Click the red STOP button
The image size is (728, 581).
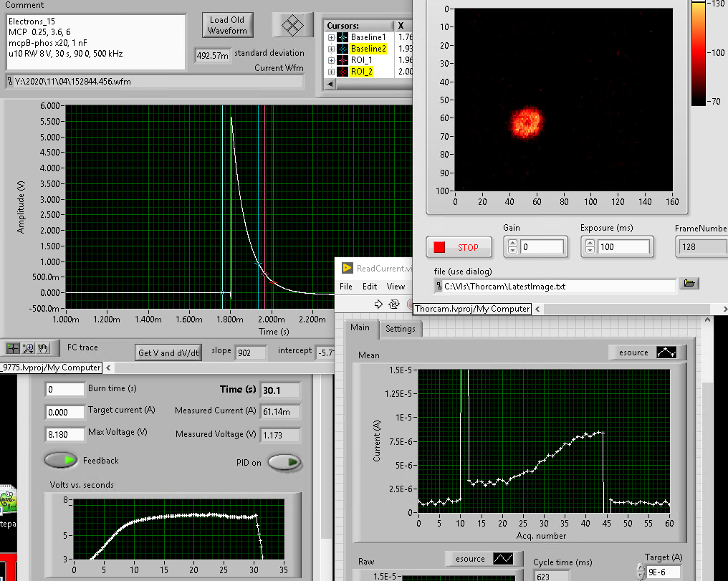459,247
